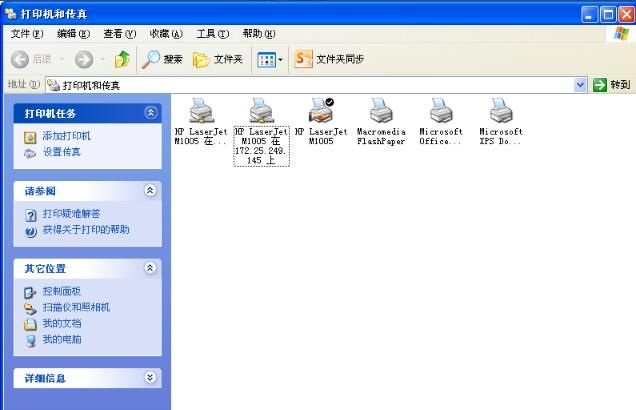Click the My Documents folder icon
The width and height of the screenshot is (636, 410).
pyautogui.click(x=30, y=324)
